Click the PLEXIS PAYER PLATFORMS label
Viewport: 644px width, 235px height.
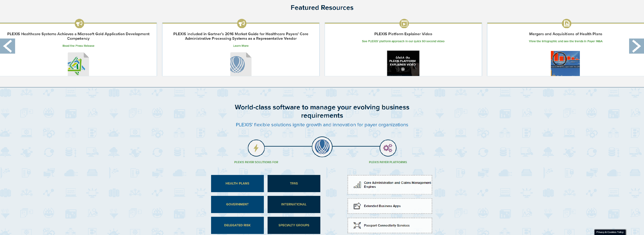tap(388, 162)
